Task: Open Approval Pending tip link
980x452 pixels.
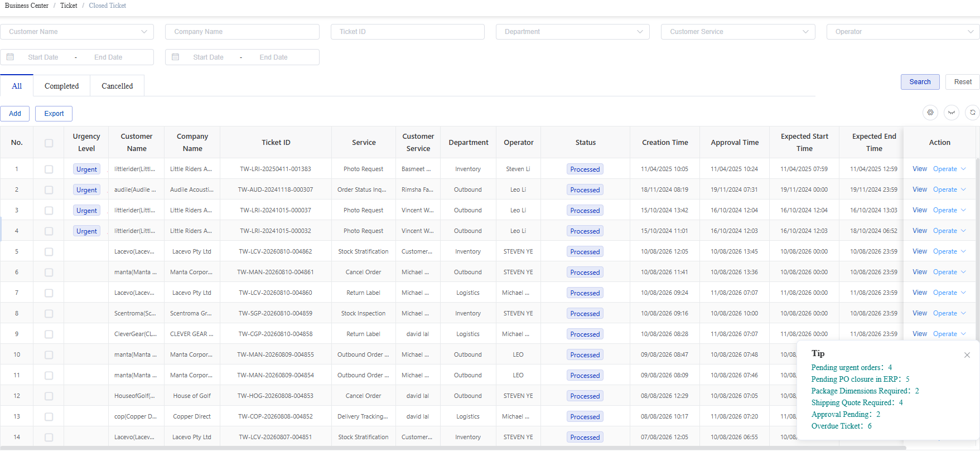Action: 846,414
